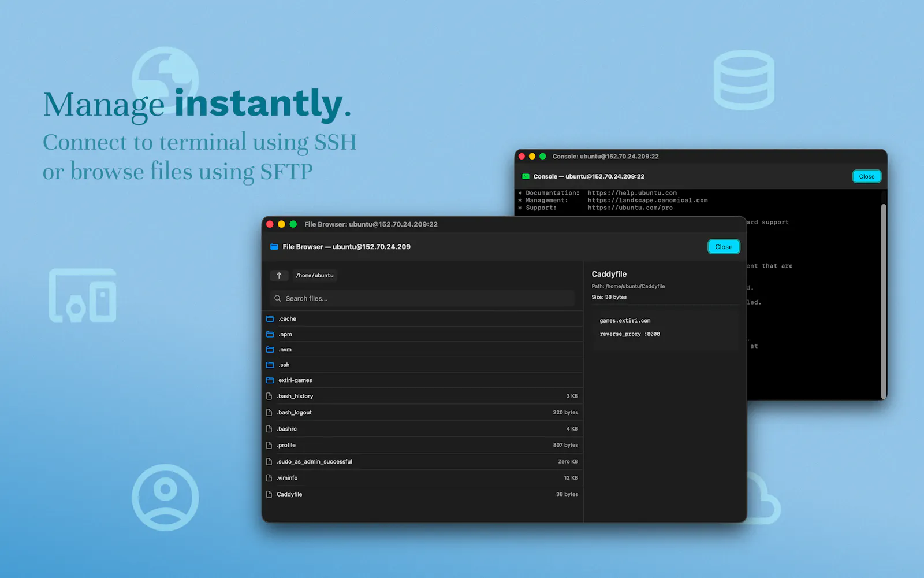
Task: Click the .bash_history file icon
Action: 269,396
